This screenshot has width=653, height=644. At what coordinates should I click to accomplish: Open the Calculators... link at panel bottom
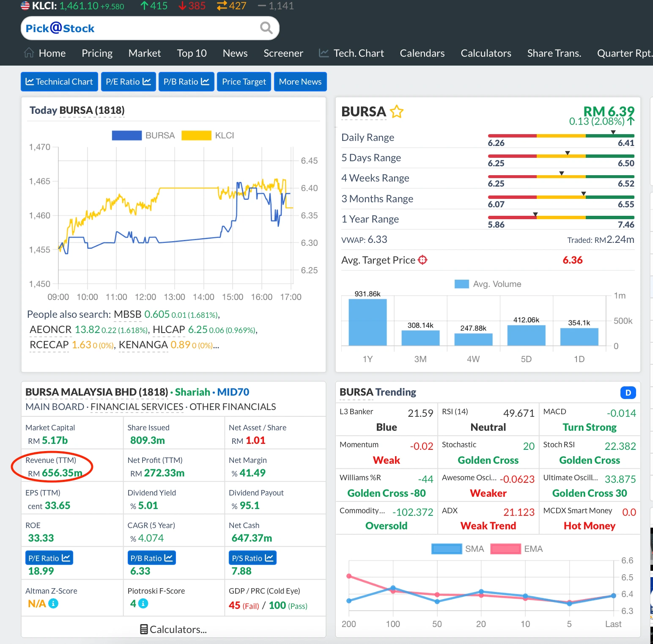pos(173,629)
